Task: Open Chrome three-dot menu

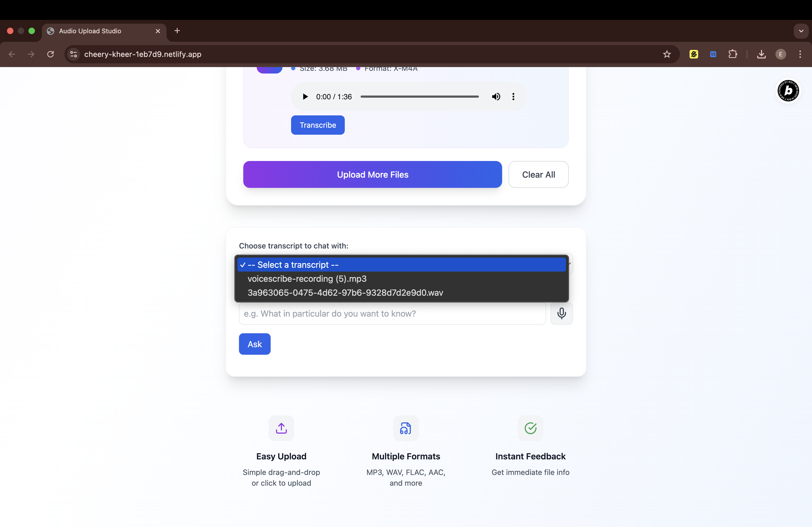Action: tap(800, 54)
